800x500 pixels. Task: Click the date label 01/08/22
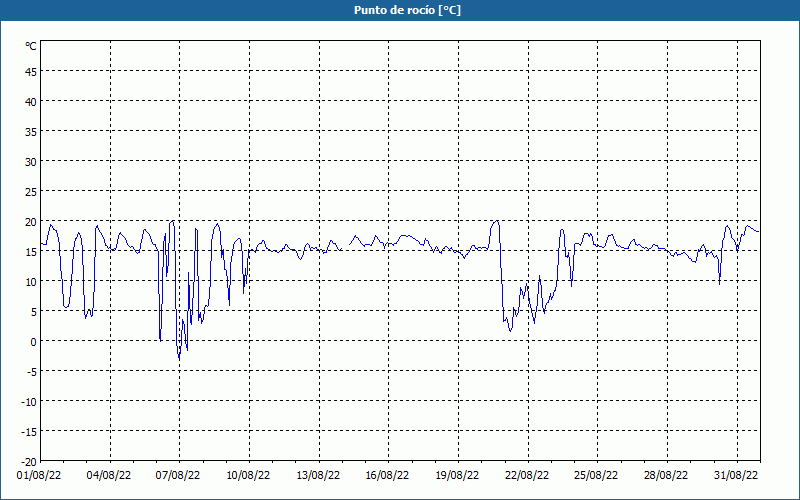[39, 476]
